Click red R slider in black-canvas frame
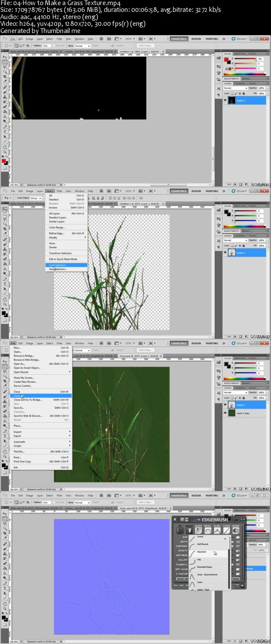Image resolution: width=271 pixels, height=644 pixels. tap(246, 59)
